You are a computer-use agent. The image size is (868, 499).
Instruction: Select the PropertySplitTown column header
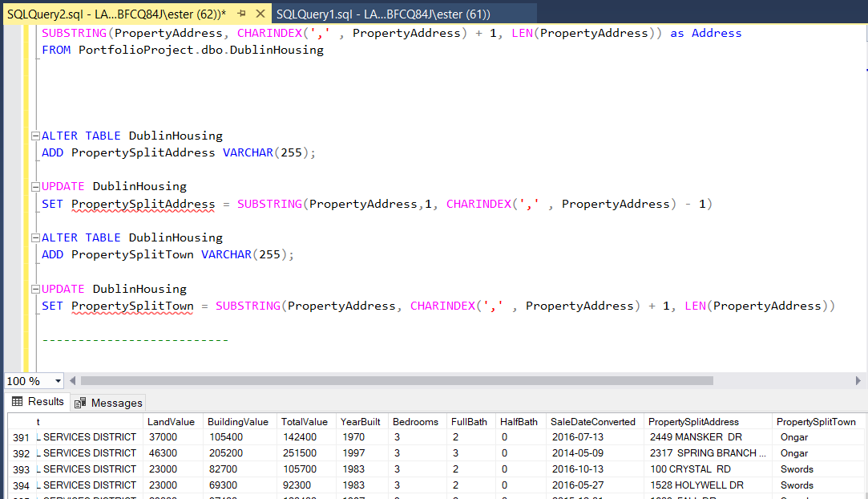819,421
